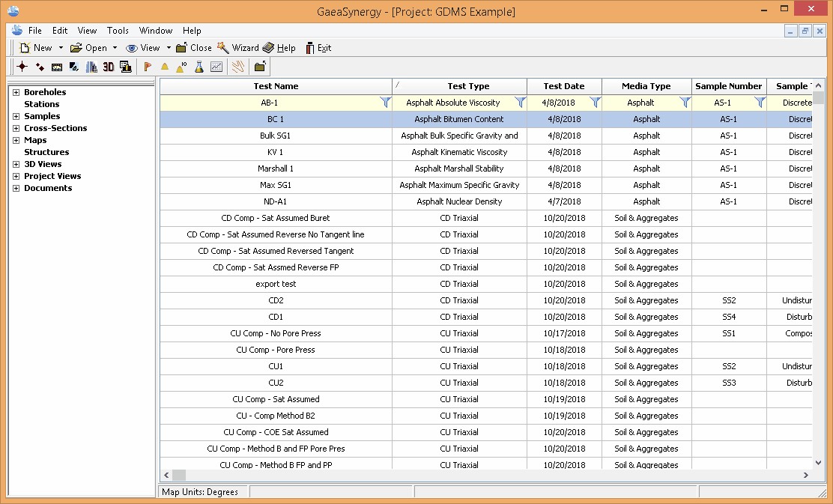Open the New button dropdown arrow
833x504 pixels.
pyautogui.click(x=59, y=48)
